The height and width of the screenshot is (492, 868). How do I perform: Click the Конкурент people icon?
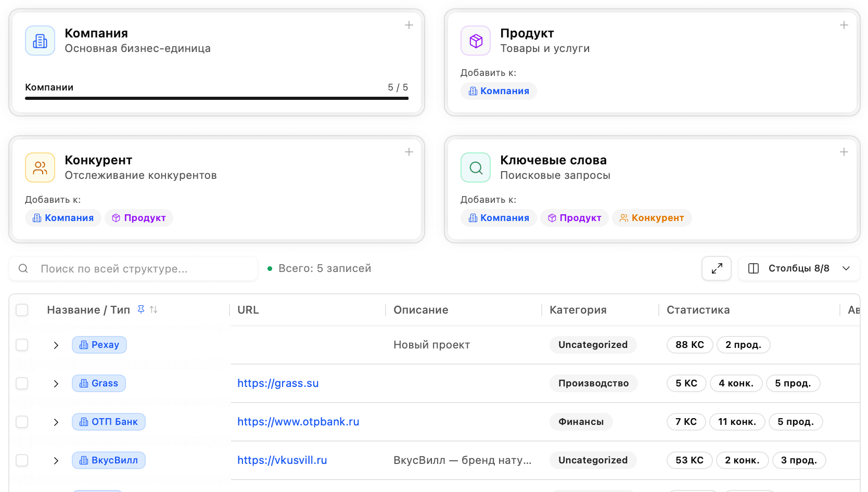40,167
